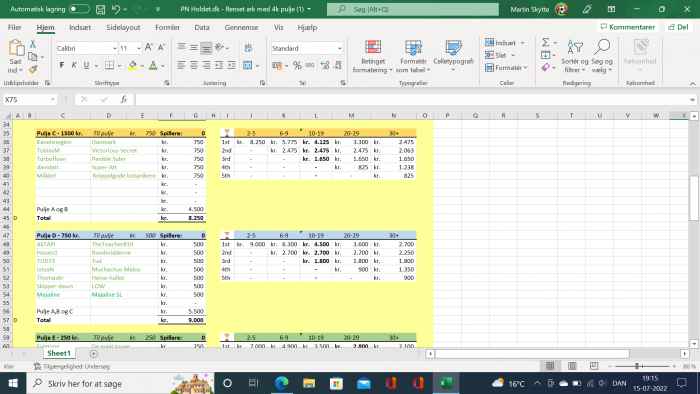Image resolution: width=700 pixels, height=394 pixels.
Task: Open Celletypografi styles
Action: point(453,56)
